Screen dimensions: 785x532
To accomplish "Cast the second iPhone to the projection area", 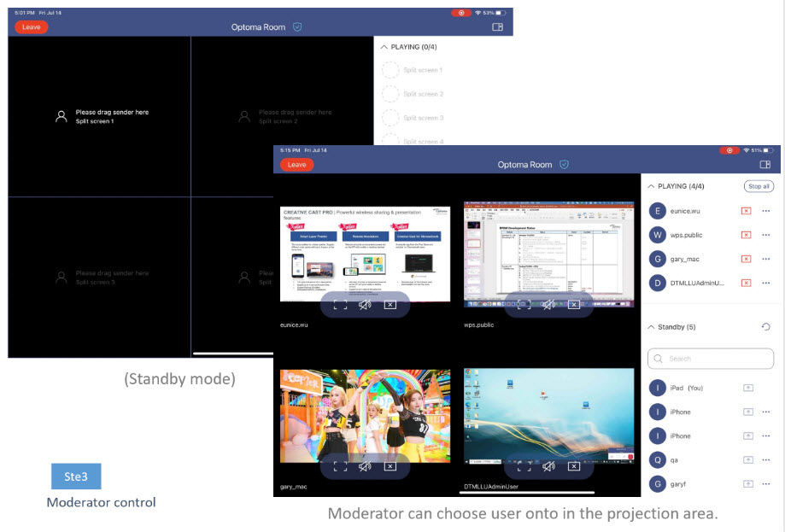I will 748,436.
